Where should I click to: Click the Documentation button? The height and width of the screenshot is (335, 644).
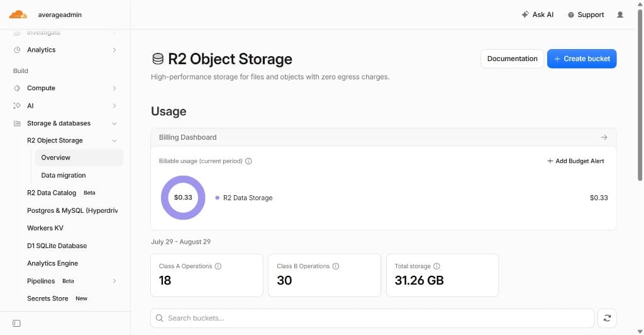(512, 59)
